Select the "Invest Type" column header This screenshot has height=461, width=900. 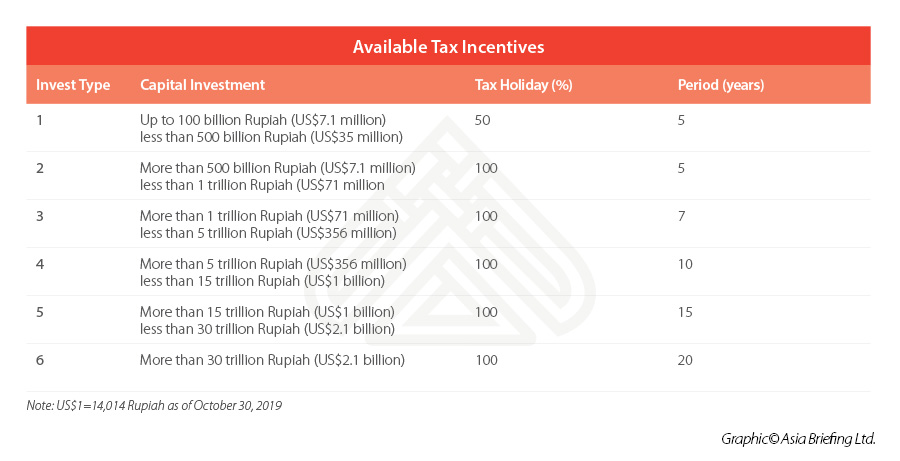click(x=73, y=85)
